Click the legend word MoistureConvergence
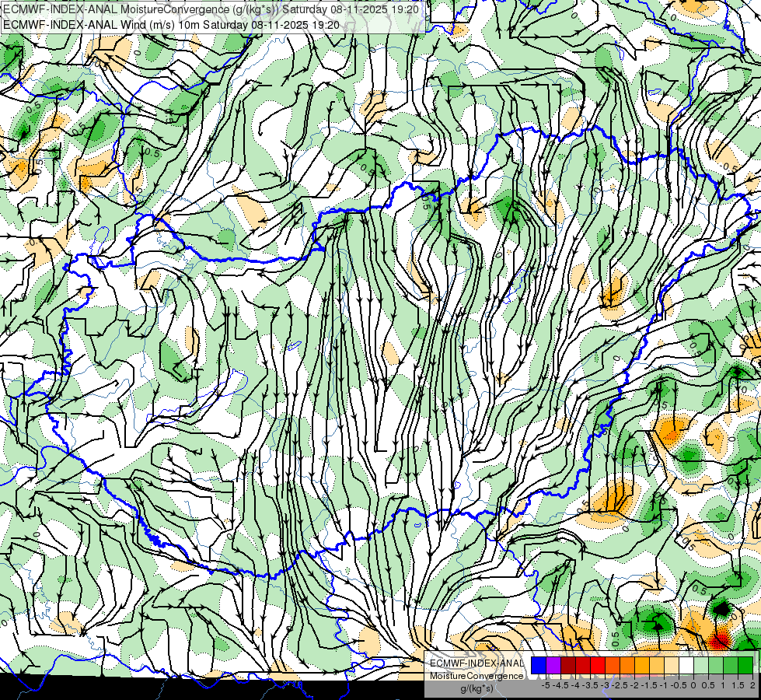 click(x=476, y=676)
